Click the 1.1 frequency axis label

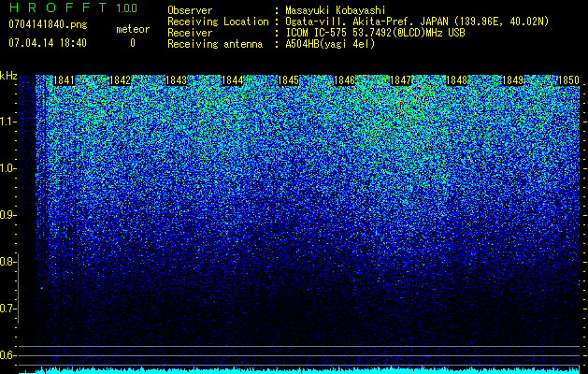point(7,122)
